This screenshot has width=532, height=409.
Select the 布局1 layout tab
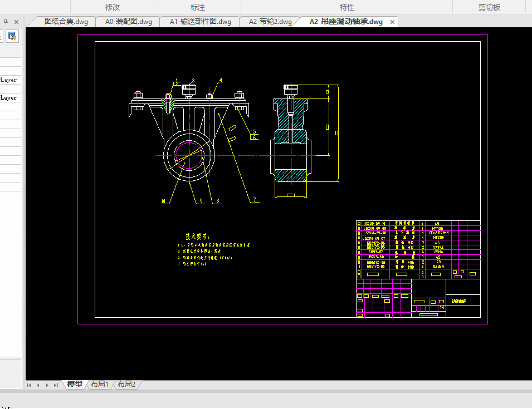click(x=100, y=385)
